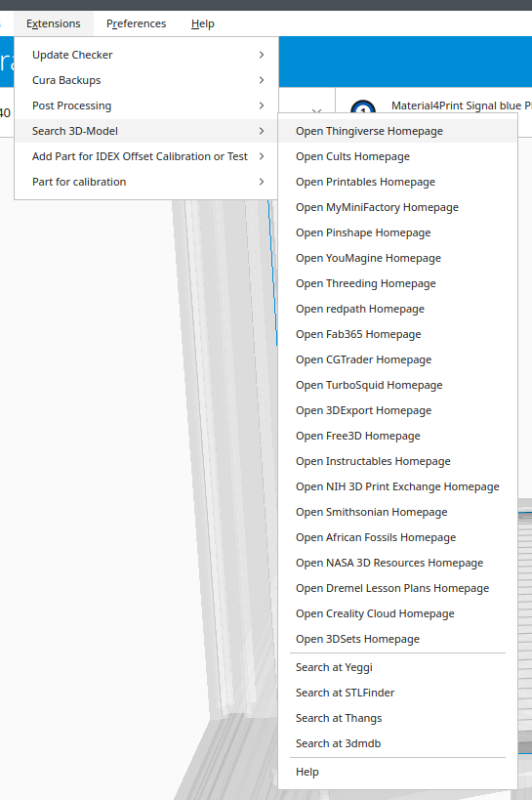532x800 pixels.
Task: Select Open Printables Homepage
Action: tap(398, 182)
